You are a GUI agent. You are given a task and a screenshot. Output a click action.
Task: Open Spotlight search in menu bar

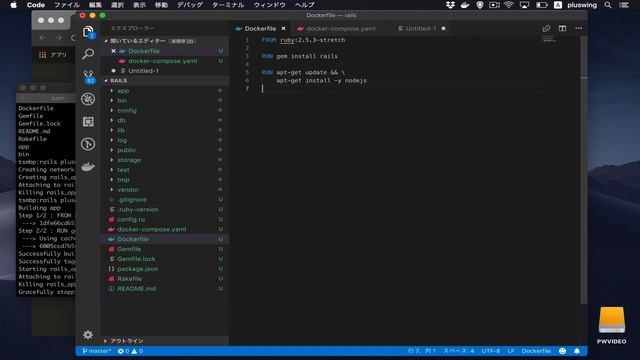click(608, 5)
